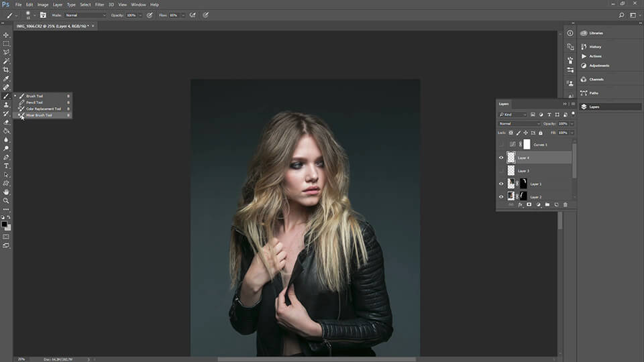Click the delete layer trash icon
644x362 pixels.
[x=565, y=204]
